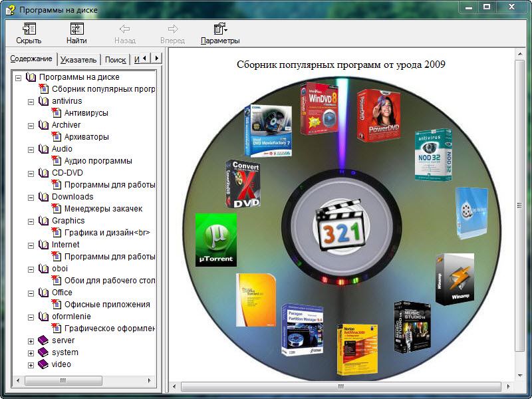Click the page icon beside Менеджеры закачек
The height and width of the screenshot is (399, 532).
(x=57, y=209)
